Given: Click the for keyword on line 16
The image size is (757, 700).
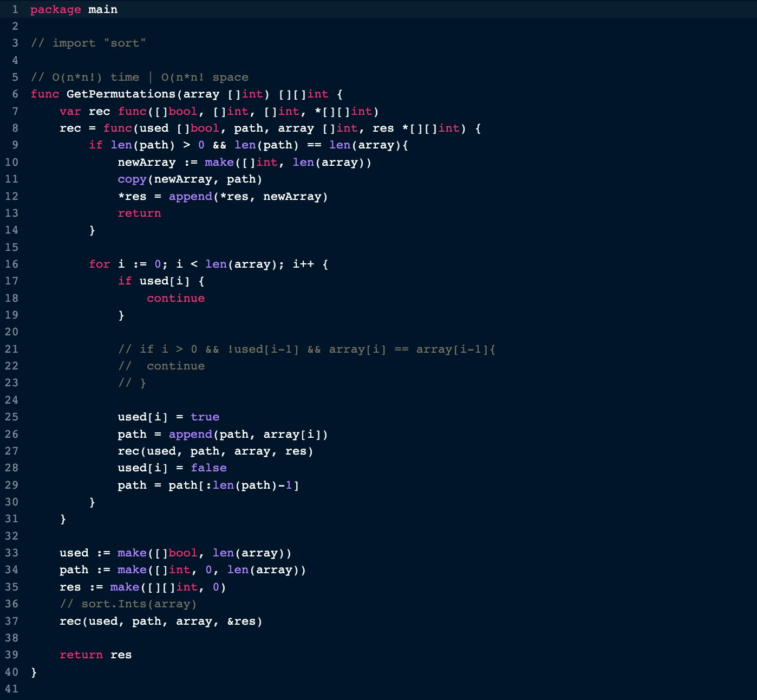Looking at the screenshot, I should (x=99, y=264).
